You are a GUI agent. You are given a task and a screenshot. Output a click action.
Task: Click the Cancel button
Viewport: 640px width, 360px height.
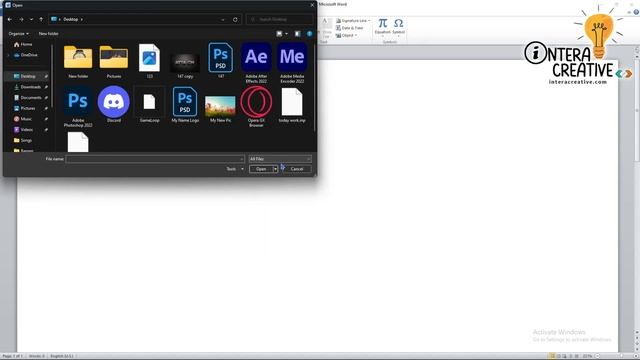pyautogui.click(x=297, y=169)
